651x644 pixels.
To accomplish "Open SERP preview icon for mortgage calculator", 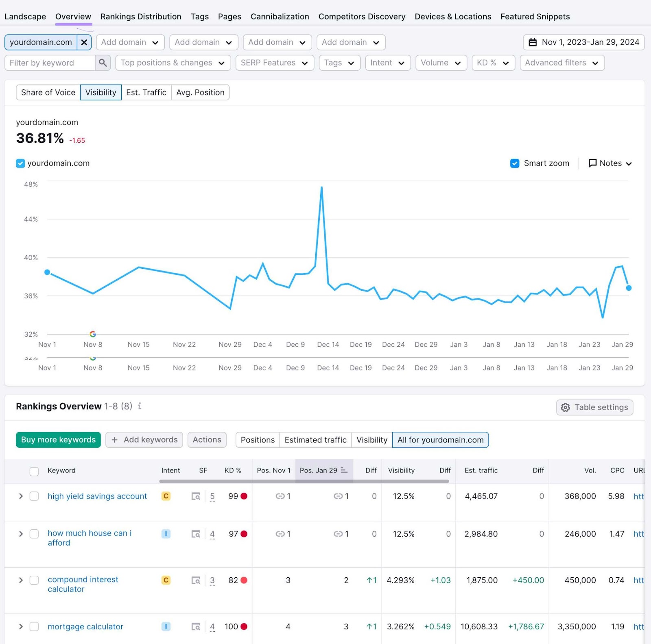I will 196,627.
